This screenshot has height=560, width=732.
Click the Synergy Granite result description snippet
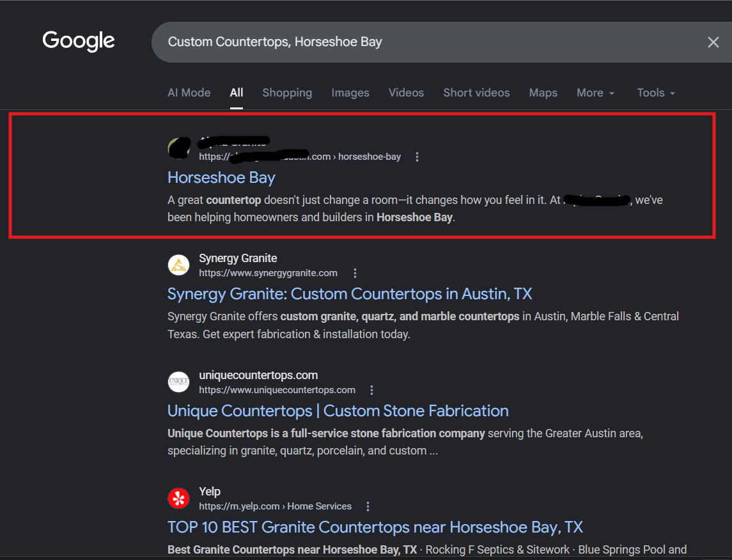[423, 325]
